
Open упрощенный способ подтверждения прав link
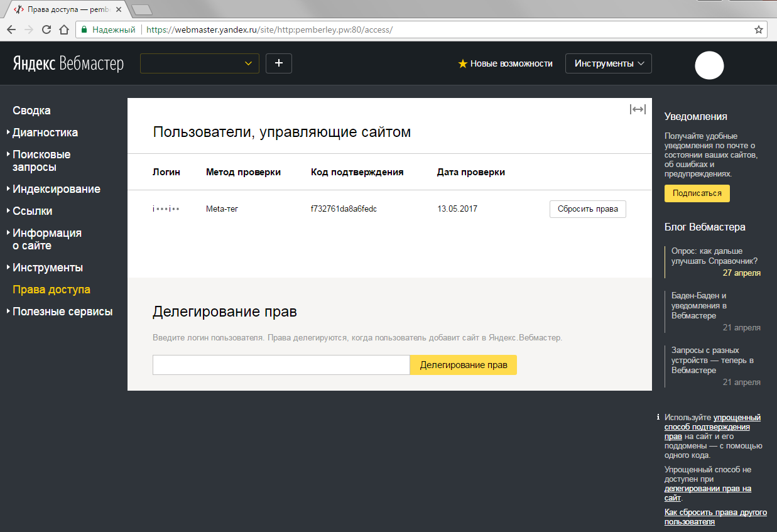pos(712,426)
